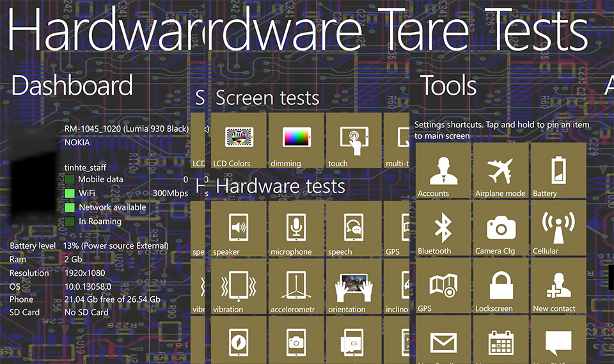
Task: Click the tinhte_staff network name
Action: pos(85,168)
